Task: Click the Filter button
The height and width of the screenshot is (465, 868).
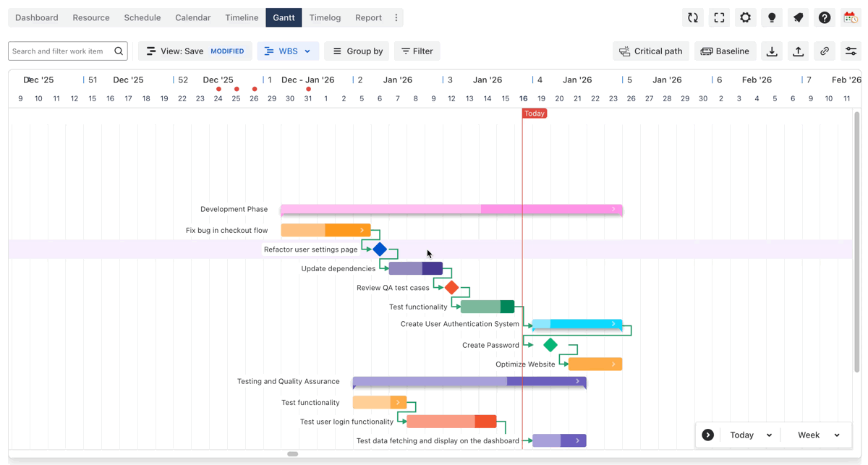Action: 417,51
